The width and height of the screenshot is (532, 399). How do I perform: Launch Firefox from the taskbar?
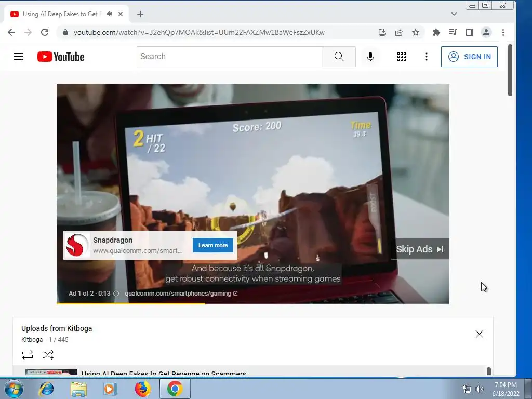[x=142, y=389]
